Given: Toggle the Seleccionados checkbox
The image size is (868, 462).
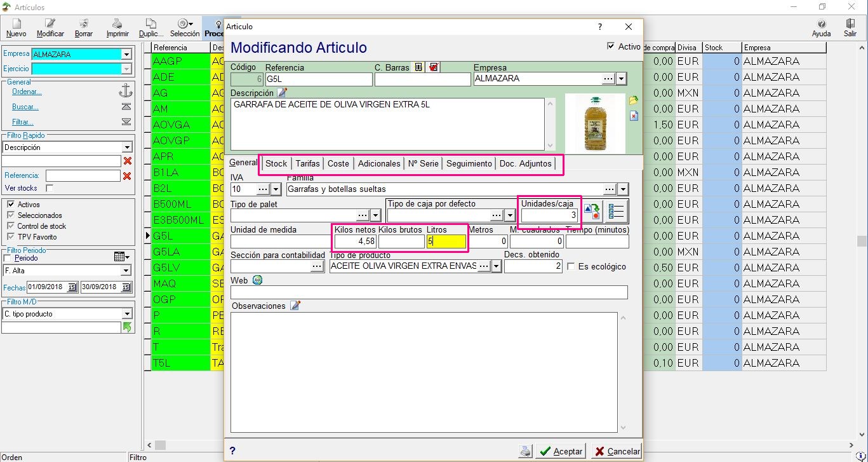Looking at the screenshot, I should pos(11,215).
